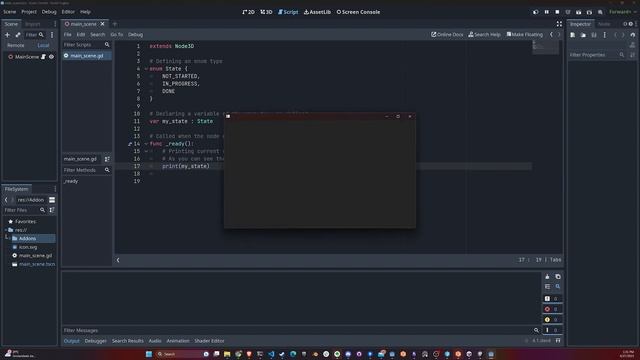Add a new scene tab
Image resolution: width=640 pixels, height=360 pixels.
click(115, 24)
